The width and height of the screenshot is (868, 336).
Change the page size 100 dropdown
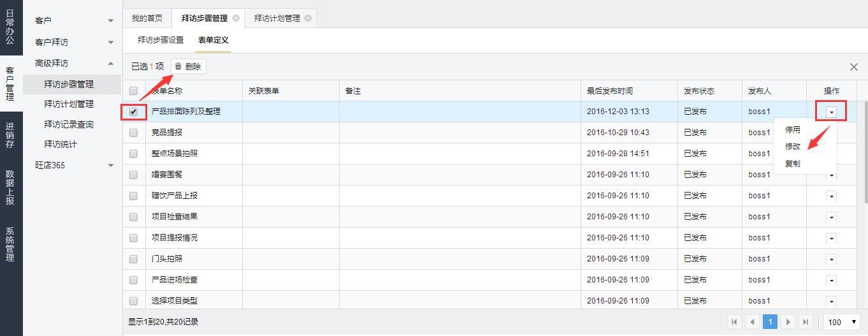click(842, 322)
